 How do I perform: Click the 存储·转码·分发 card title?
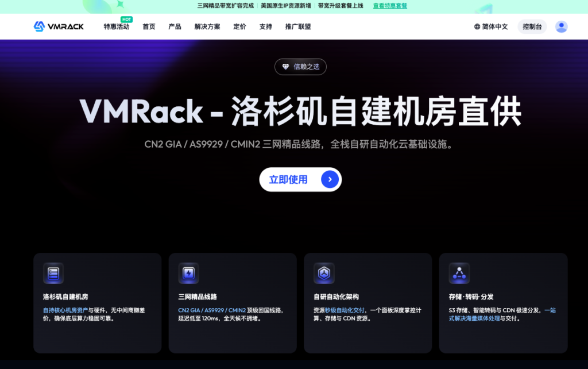tap(471, 297)
